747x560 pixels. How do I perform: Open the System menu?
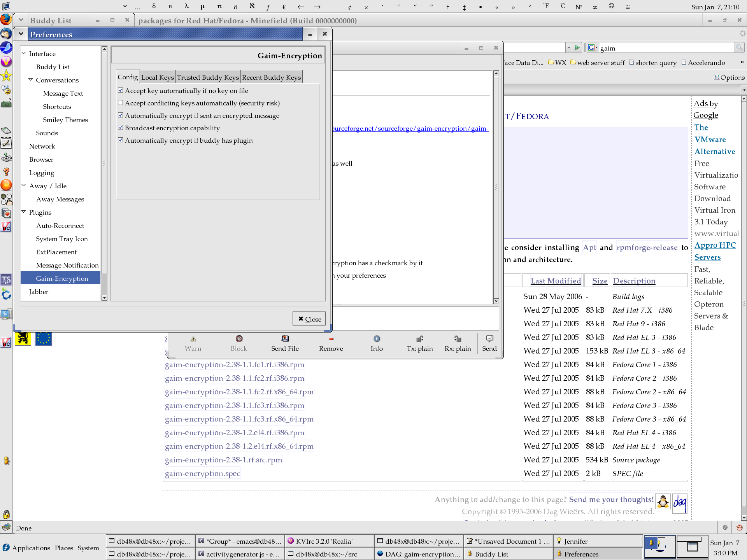pyautogui.click(x=88, y=548)
